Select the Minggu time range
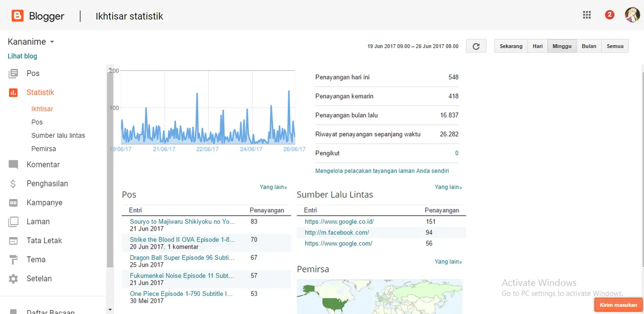The image size is (644, 314). point(562,46)
